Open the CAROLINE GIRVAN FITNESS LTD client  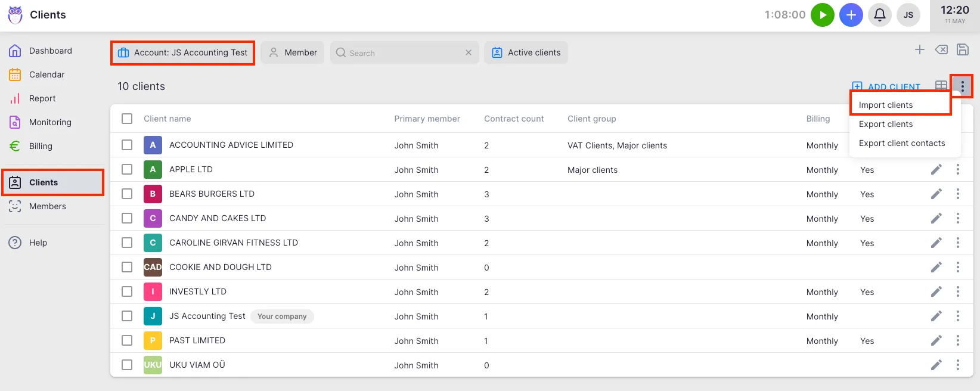(x=234, y=243)
